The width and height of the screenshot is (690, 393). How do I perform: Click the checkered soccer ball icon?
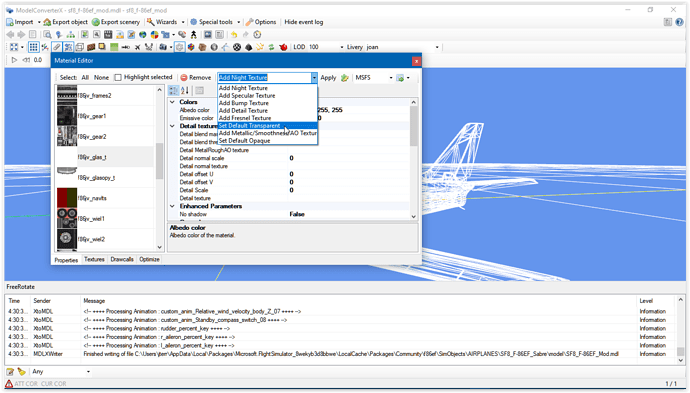click(x=237, y=47)
